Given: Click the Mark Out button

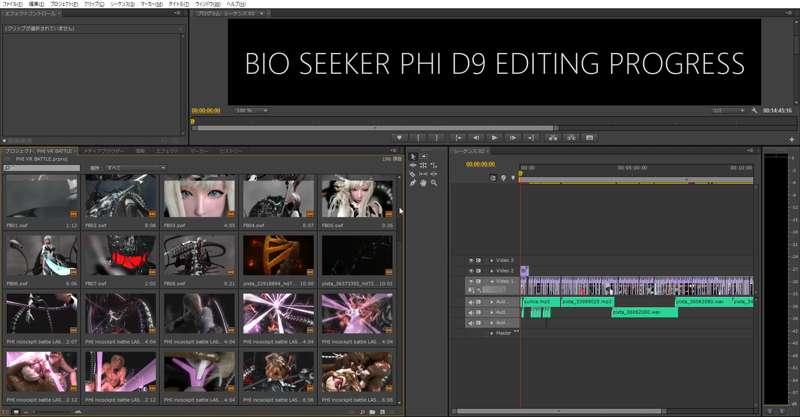Looking at the screenshot, I should [x=437, y=138].
